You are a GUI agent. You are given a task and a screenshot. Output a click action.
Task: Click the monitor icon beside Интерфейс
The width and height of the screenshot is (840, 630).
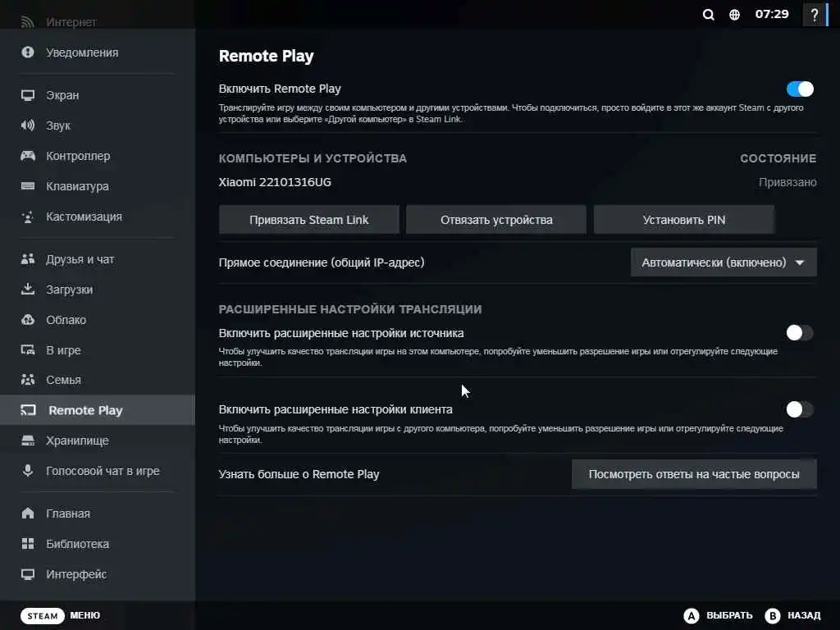[x=28, y=574]
